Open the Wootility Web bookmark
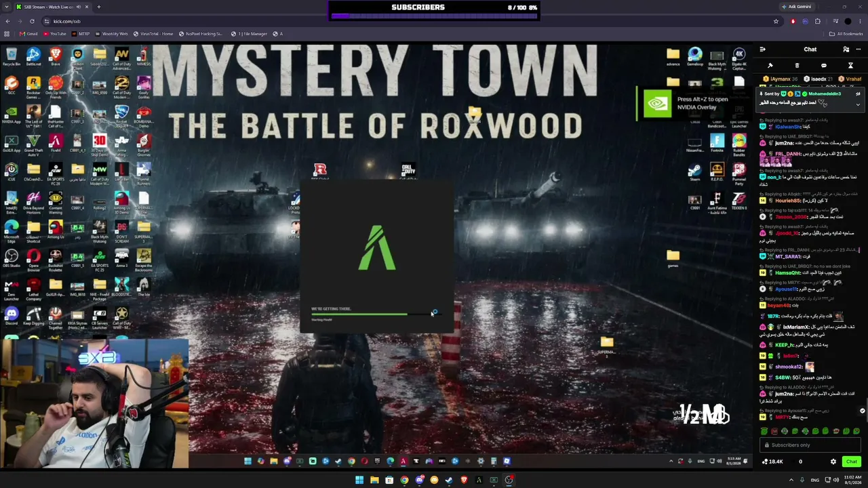The width and height of the screenshot is (868, 488). (x=111, y=34)
